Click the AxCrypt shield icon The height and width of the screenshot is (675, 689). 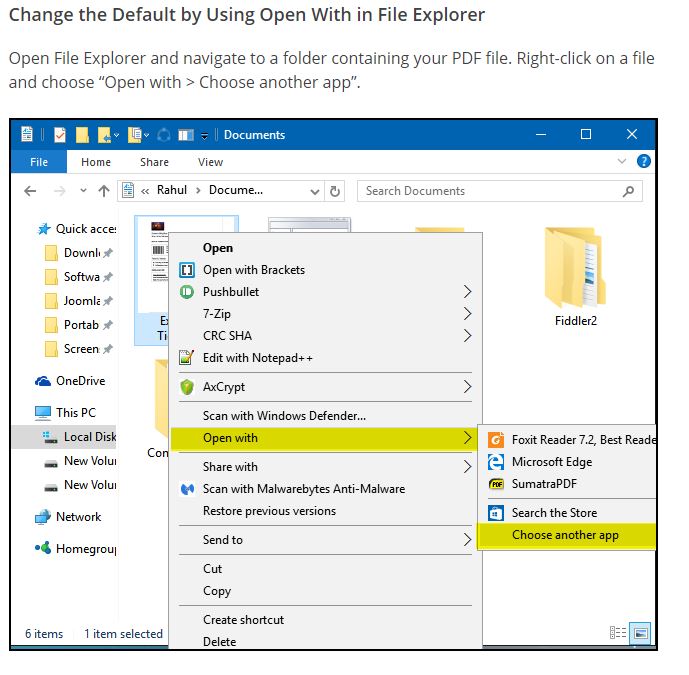click(x=186, y=387)
